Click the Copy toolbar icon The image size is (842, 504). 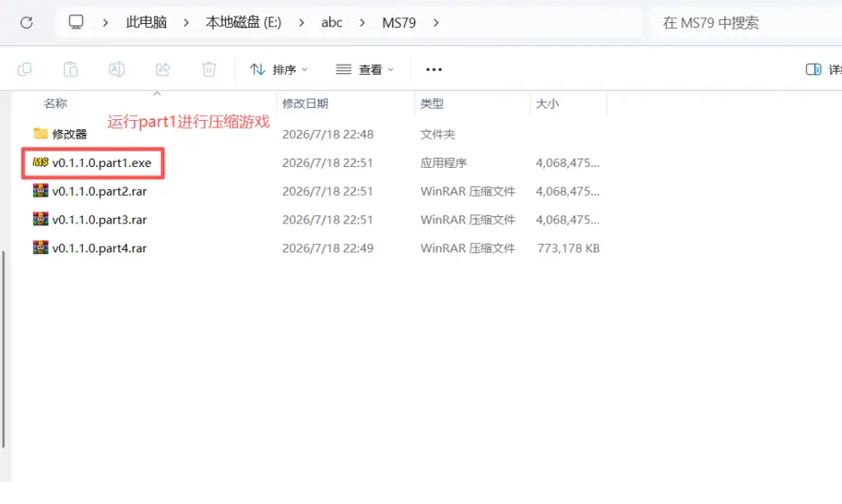[25, 69]
